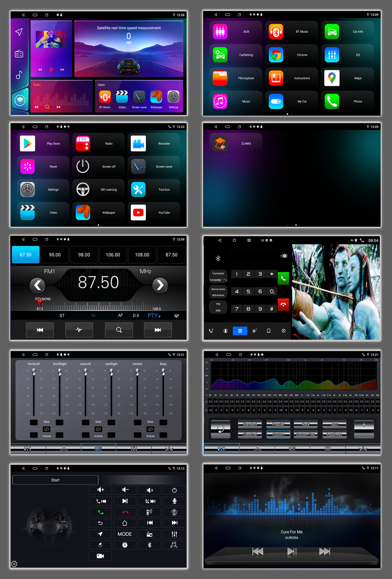Tune to previous frequency with left arrow
This screenshot has height=579, width=392.
[38, 285]
